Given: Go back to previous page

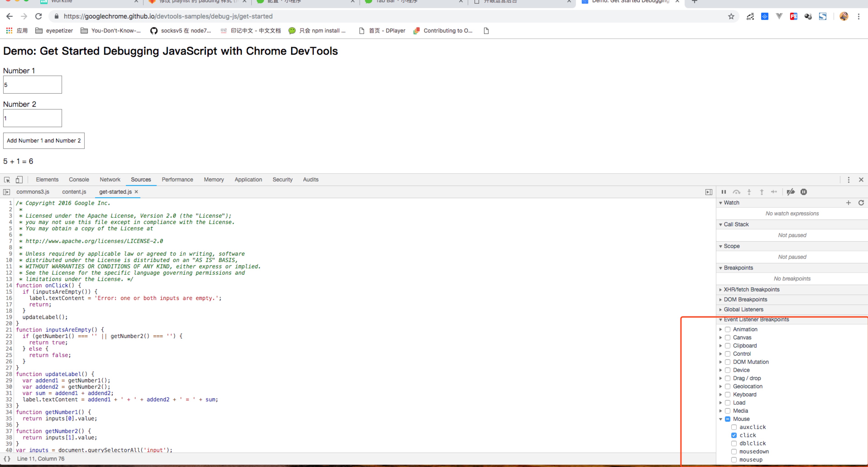Looking at the screenshot, I should [x=10, y=16].
